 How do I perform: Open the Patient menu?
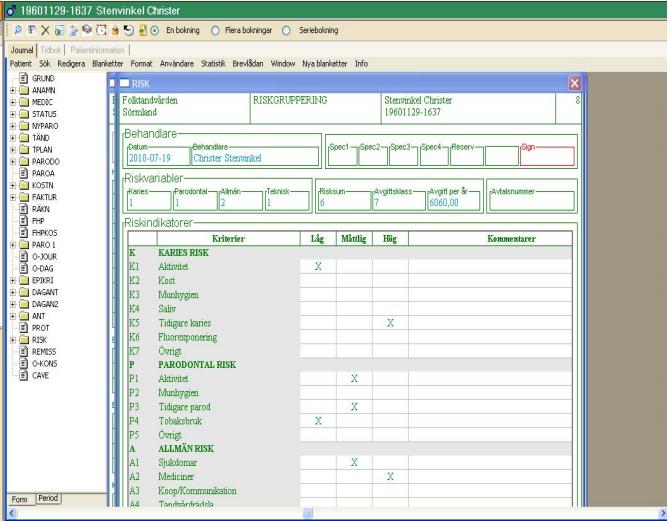(x=21, y=64)
